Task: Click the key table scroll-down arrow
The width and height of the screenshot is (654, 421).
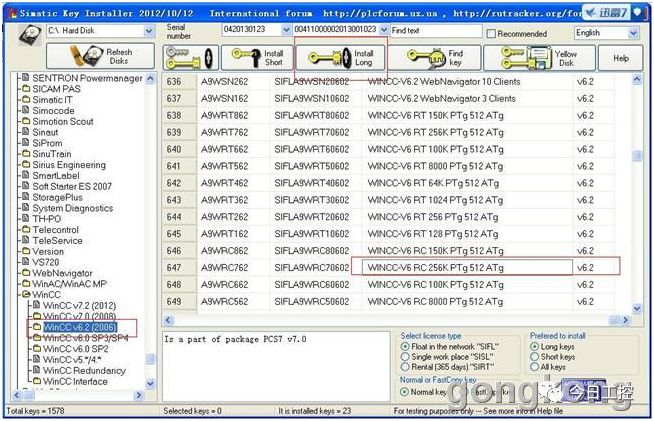Action: [x=637, y=309]
